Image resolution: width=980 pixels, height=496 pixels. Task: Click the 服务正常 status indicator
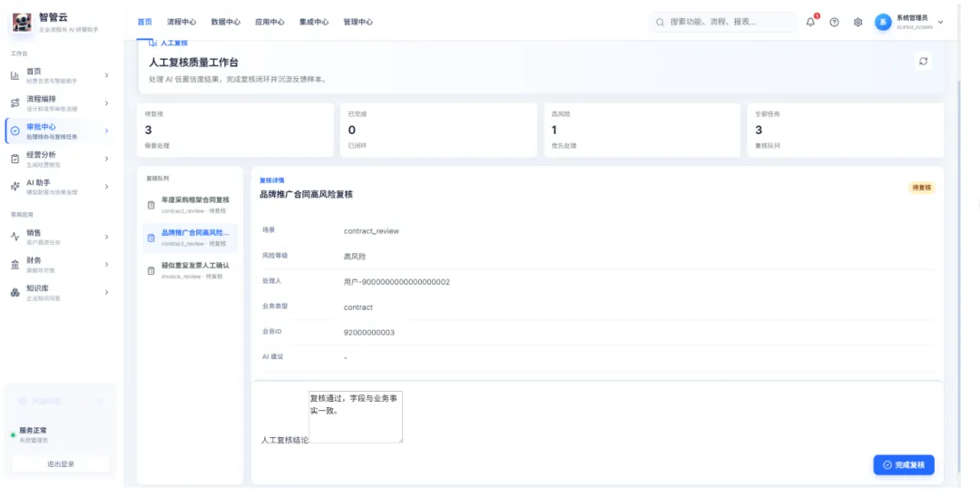pos(33,431)
